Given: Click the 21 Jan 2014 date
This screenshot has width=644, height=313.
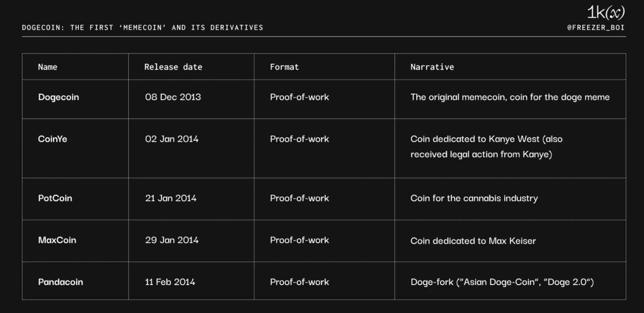Looking at the screenshot, I should (171, 198).
